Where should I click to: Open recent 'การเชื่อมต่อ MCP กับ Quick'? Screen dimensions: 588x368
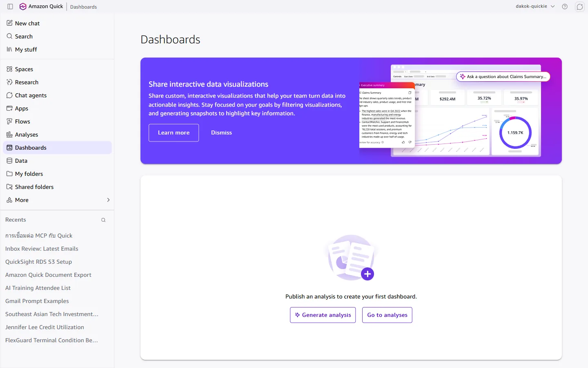(x=39, y=236)
